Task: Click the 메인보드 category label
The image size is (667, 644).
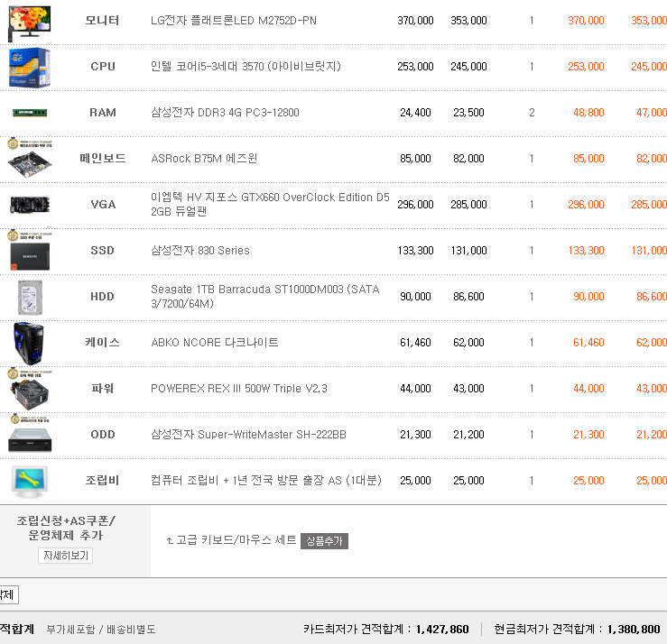Action: (103, 158)
